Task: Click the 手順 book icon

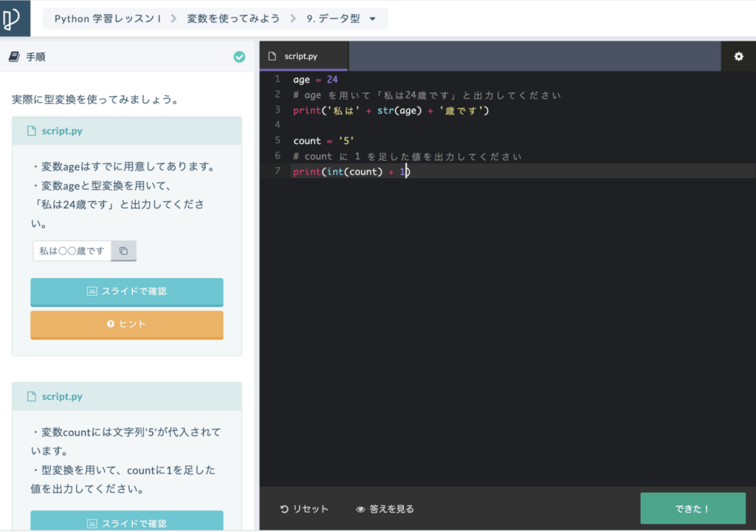Action: (13, 57)
